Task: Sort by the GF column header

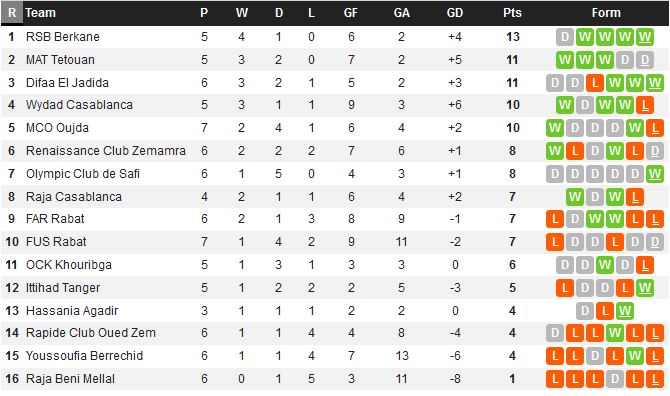Action: coord(351,13)
